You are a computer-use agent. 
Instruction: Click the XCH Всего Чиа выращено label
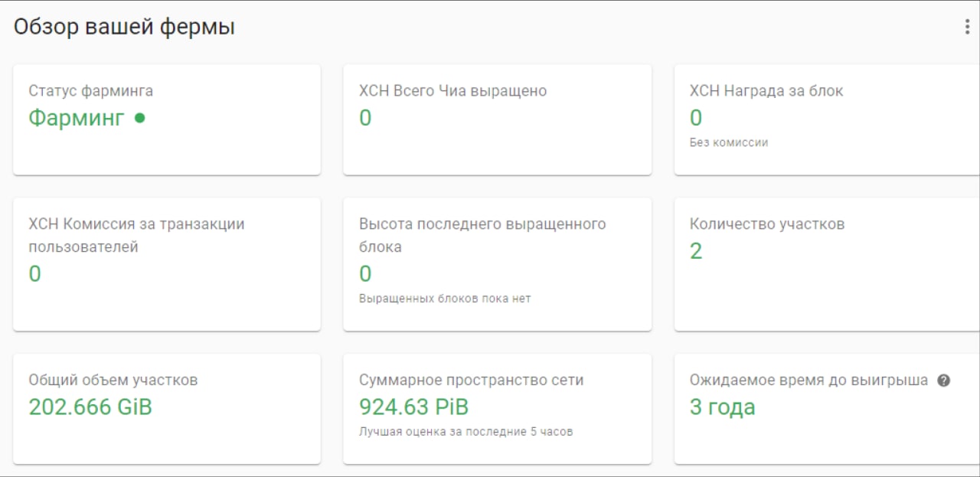pos(452,90)
